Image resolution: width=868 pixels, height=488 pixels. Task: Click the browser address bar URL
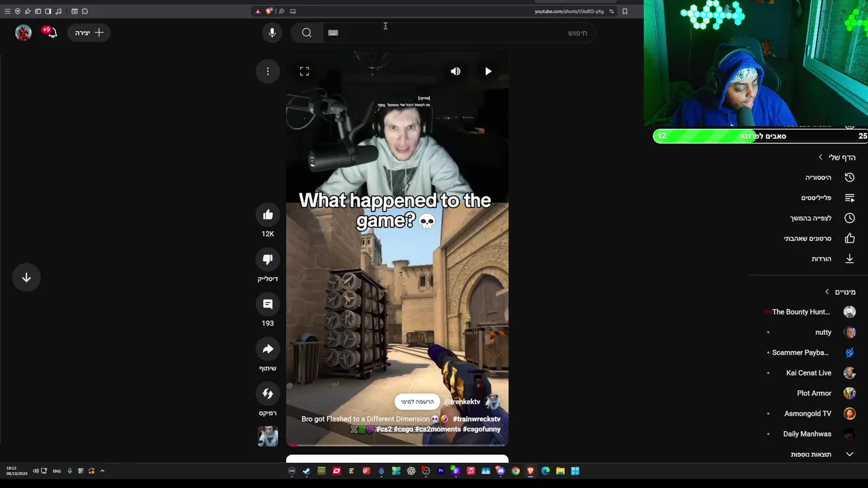[568, 11]
